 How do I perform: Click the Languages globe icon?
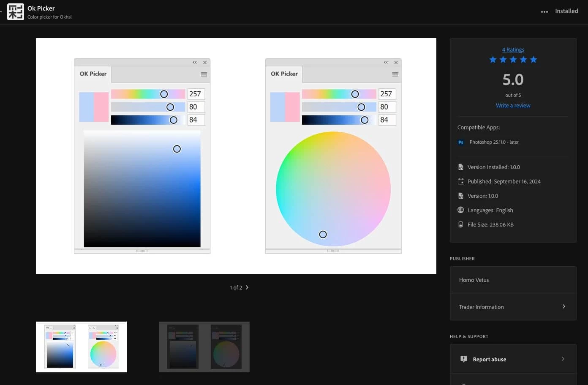(x=461, y=210)
